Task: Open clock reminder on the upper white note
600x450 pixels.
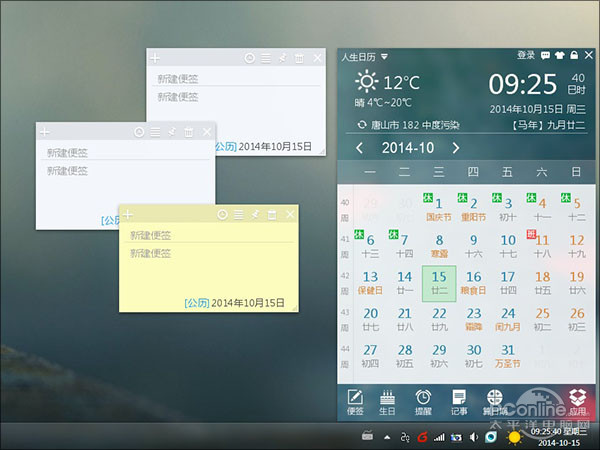Action: click(x=249, y=58)
